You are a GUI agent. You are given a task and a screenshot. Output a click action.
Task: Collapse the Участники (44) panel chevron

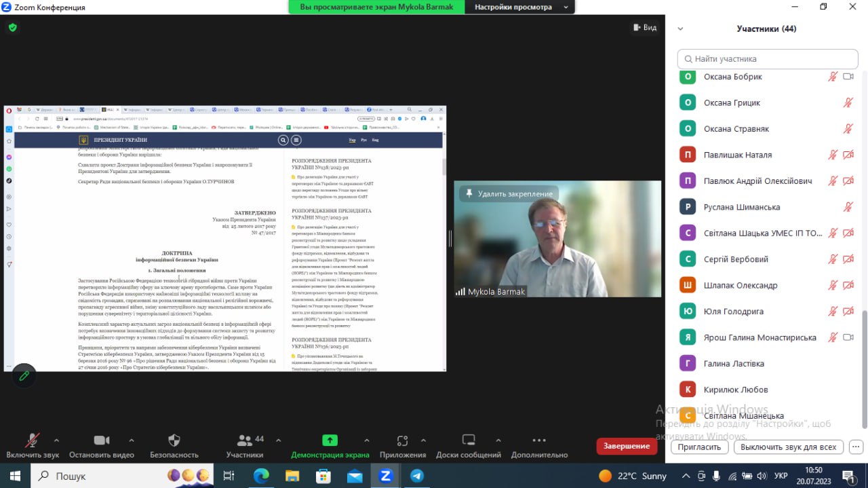tap(680, 29)
